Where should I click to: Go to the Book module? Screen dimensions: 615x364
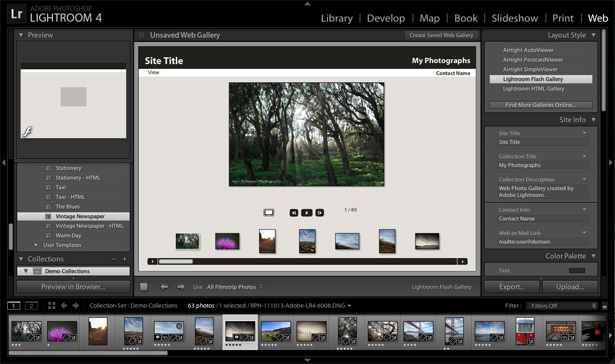[x=466, y=18]
